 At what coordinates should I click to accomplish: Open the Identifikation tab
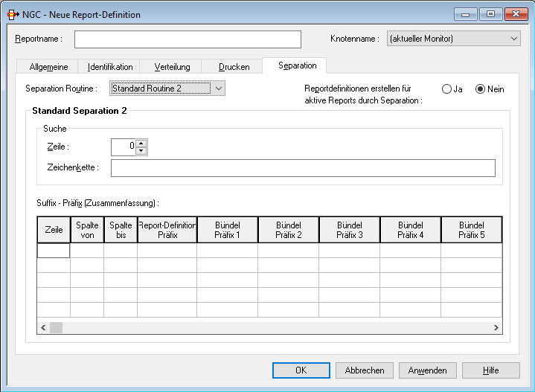110,67
